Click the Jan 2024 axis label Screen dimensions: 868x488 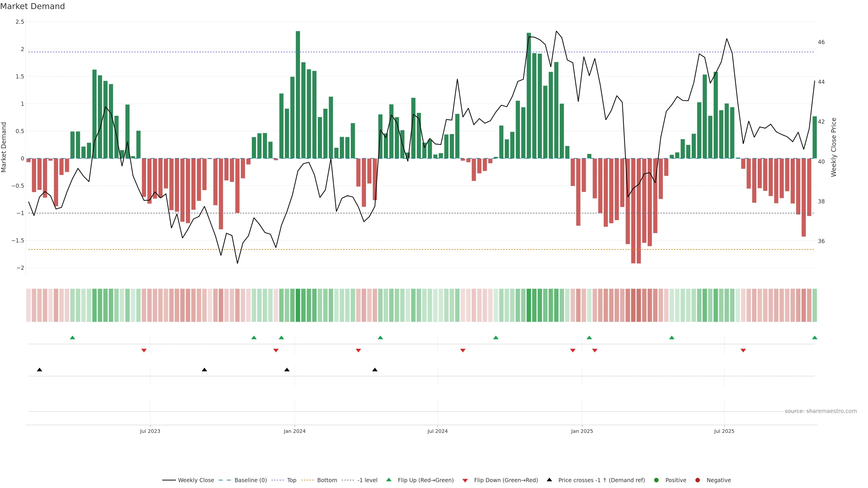[x=295, y=431]
